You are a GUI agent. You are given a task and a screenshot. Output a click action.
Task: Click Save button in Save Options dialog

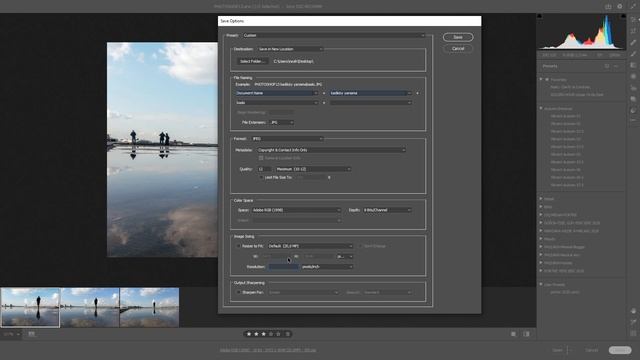coord(458,37)
